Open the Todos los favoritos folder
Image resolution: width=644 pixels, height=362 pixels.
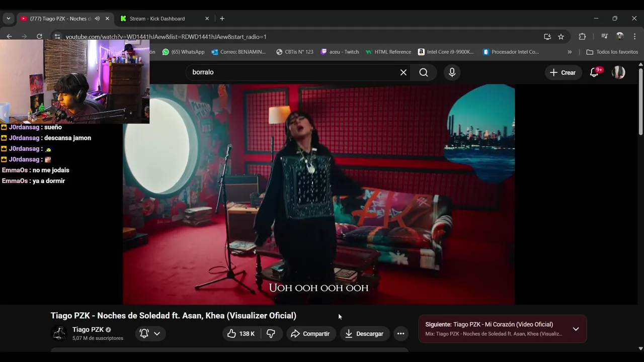point(612,52)
